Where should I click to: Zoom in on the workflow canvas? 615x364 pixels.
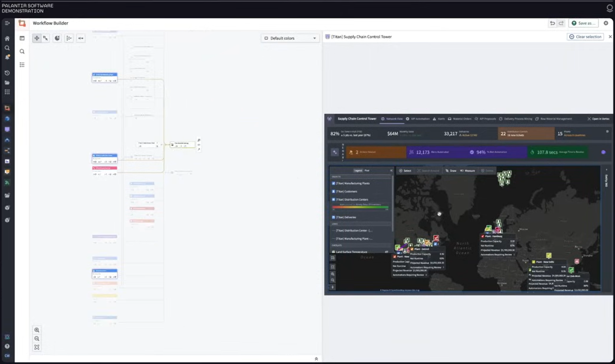[37, 330]
